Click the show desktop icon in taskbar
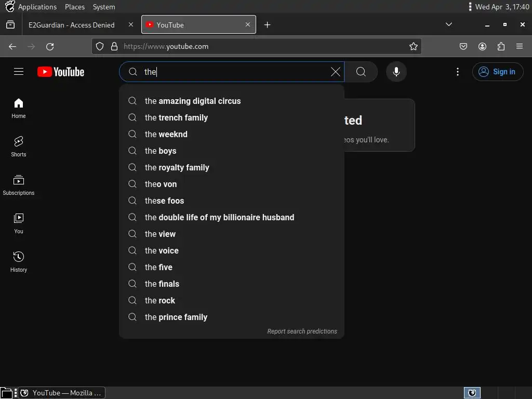 tap(6, 393)
